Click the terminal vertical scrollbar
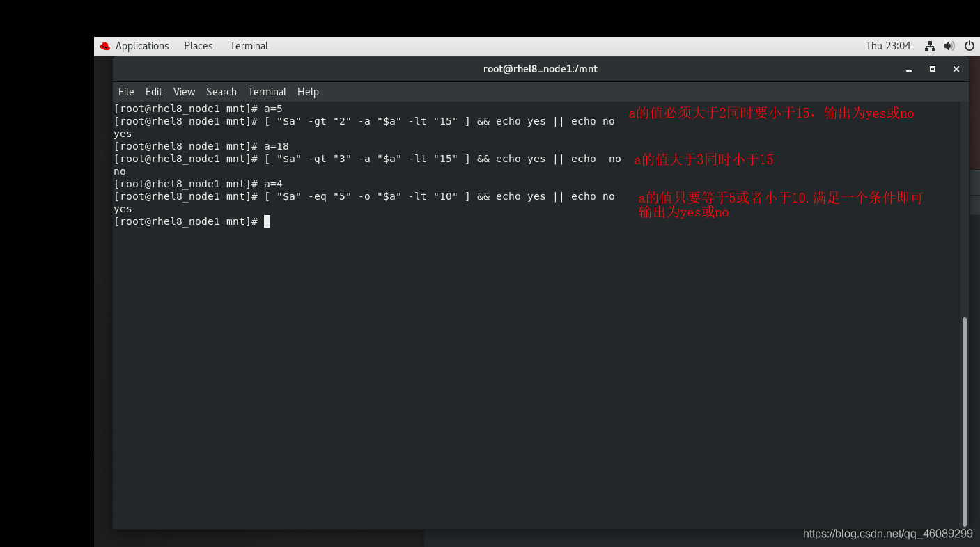This screenshot has height=547, width=980. pyautogui.click(x=964, y=422)
